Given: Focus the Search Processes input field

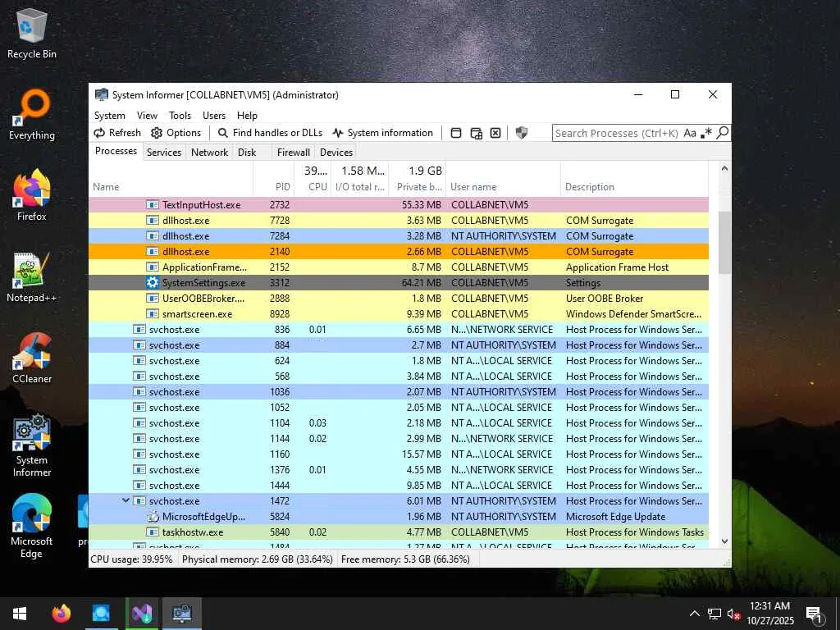Looking at the screenshot, I should tap(616, 133).
